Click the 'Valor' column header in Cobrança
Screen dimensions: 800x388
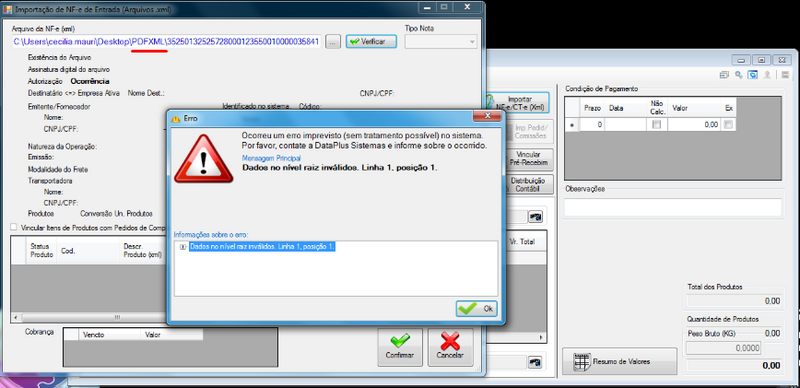(x=171, y=335)
